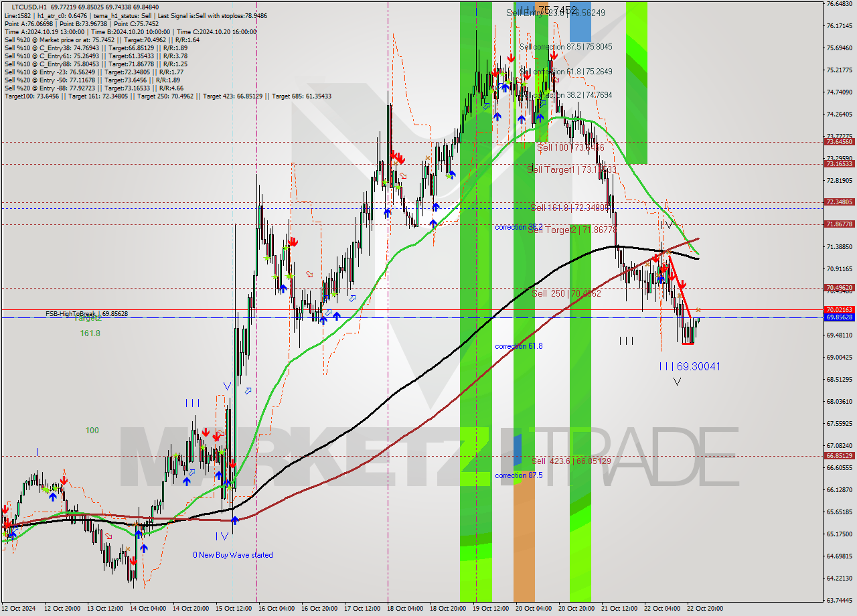857x616 pixels.
Task: Click the 'I I I 69.30041' wave label
Action: pos(690,367)
